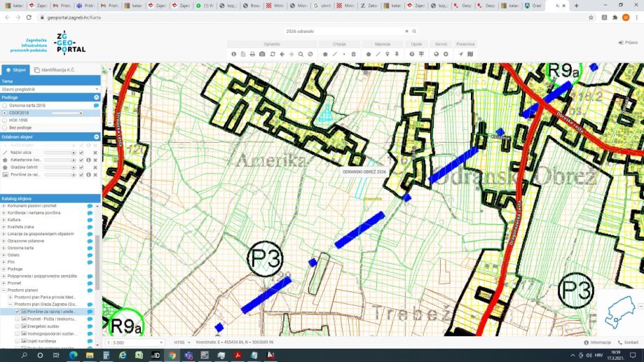The height and width of the screenshot is (362, 644).
Task: Select the HOK 1998 base map radio
Action: click(x=4, y=120)
